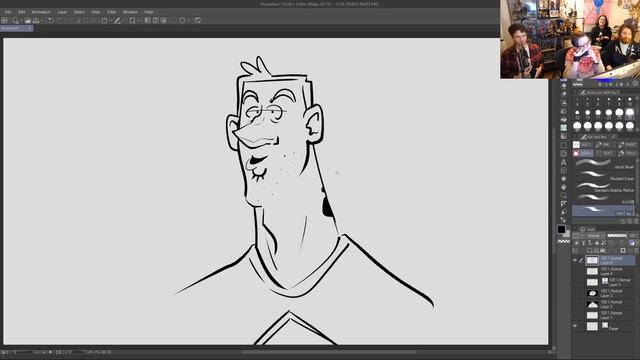
Task: Choose the Jacob Brush sub tool
Action: [604, 164]
